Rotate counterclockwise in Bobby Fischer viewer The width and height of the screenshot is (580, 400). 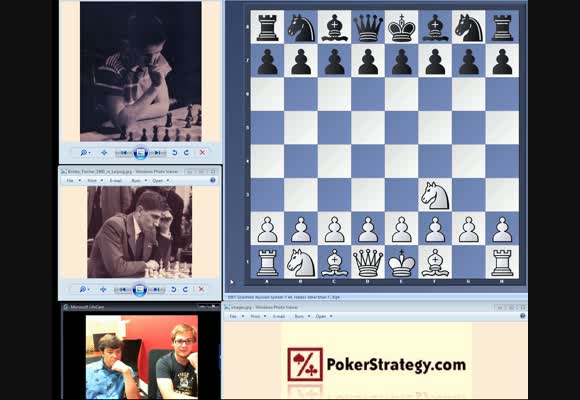[x=173, y=289]
